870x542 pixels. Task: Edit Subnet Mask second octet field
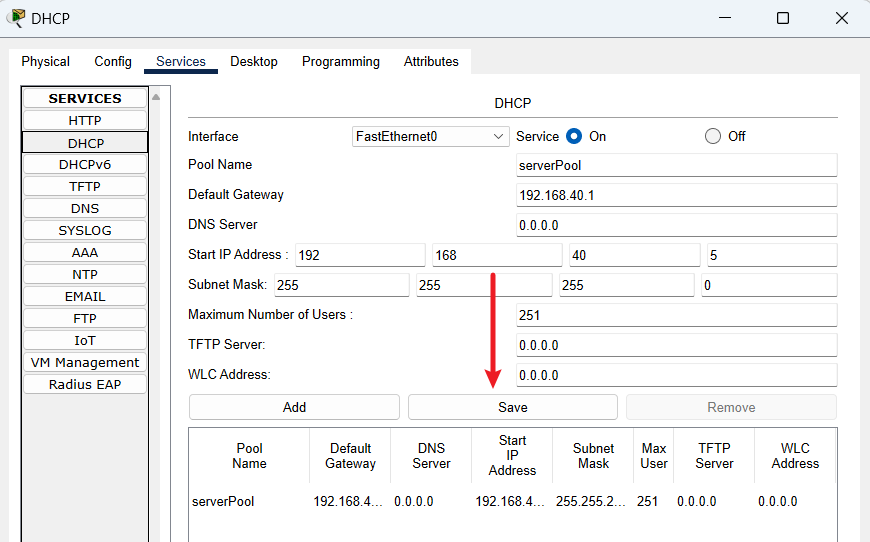(x=484, y=285)
